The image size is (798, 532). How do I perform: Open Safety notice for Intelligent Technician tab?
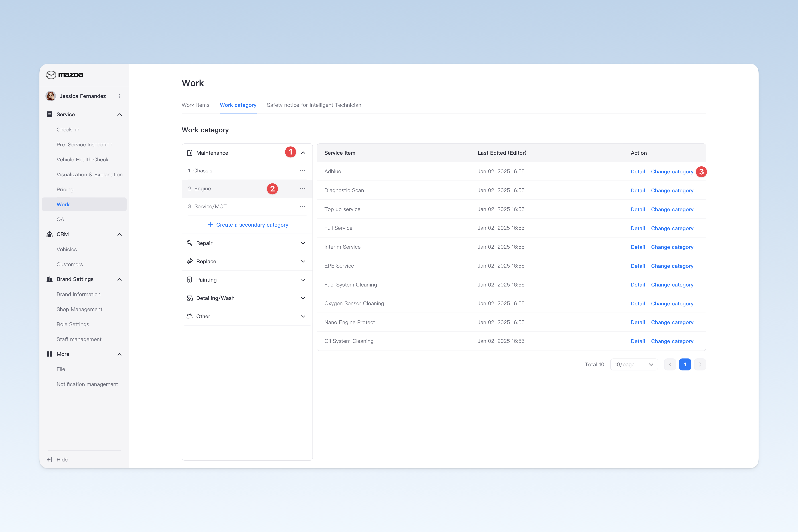pyautogui.click(x=314, y=105)
